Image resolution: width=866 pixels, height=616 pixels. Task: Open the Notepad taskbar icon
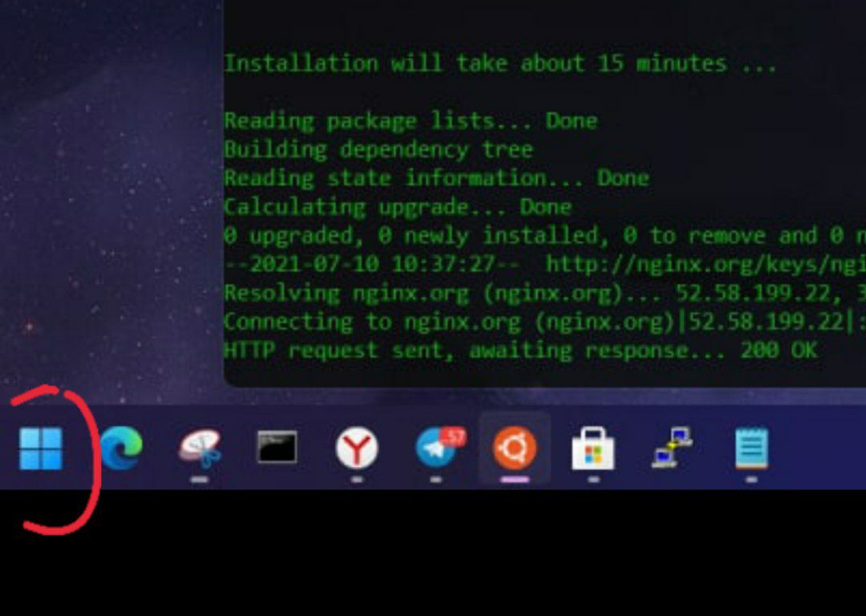(x=751, y=448)
